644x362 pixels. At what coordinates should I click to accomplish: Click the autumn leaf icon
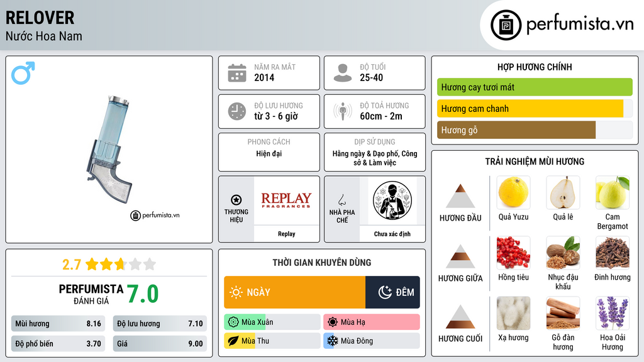pyautogui.click(x=233, y=341)
